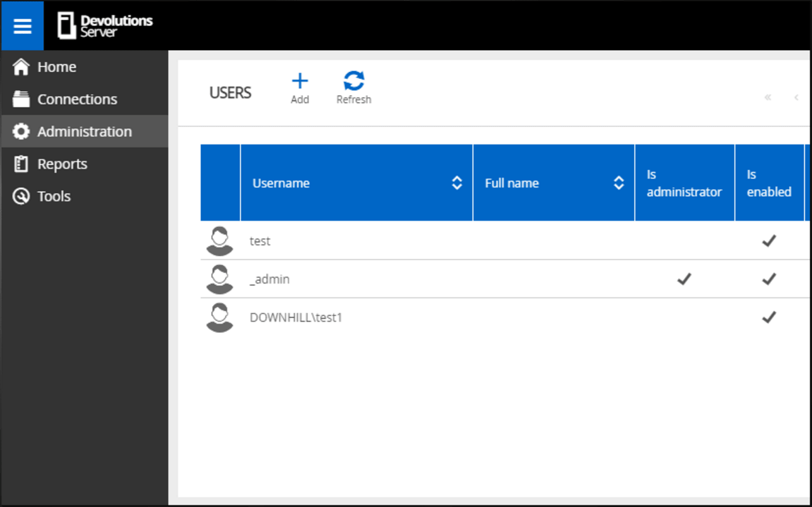Click the Devolutions Server logo
Screen dimensions: 812x507
106,26
